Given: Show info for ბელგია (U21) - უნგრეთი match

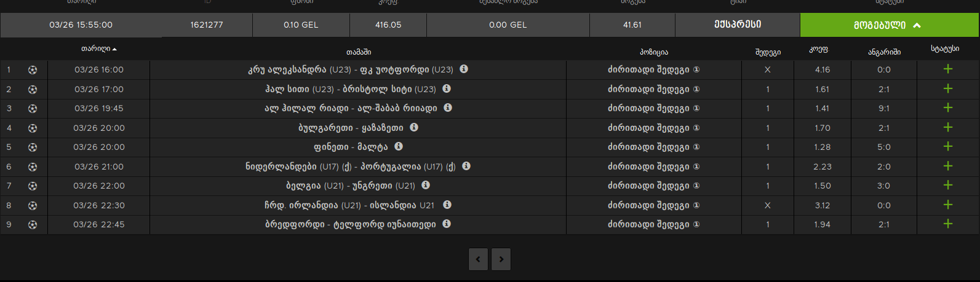Looking at the screenshot, I should click(x=426, y=186).
